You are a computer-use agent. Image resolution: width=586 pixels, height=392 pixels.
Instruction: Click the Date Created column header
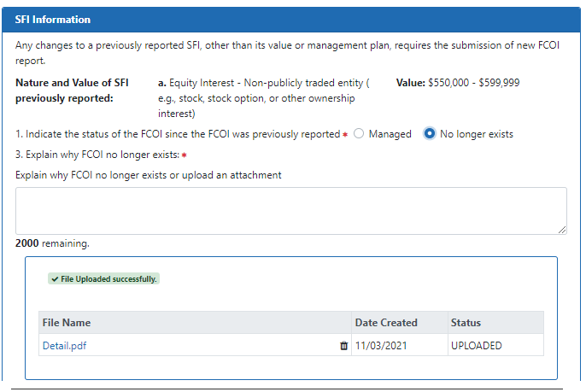[x=386, y=323]
